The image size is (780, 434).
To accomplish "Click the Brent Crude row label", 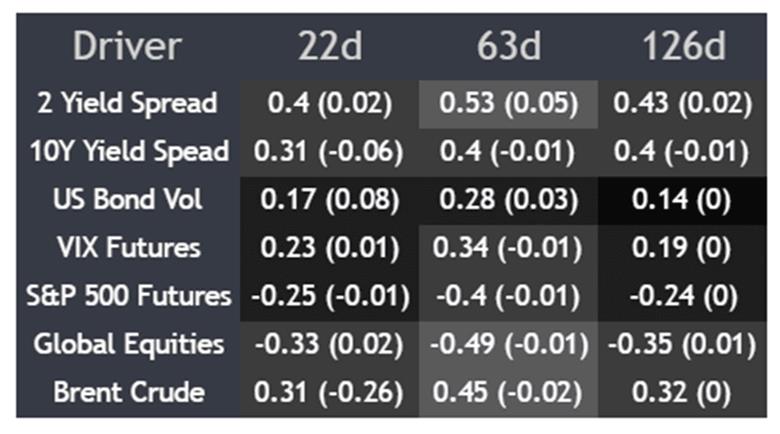I will coord(129,393).
